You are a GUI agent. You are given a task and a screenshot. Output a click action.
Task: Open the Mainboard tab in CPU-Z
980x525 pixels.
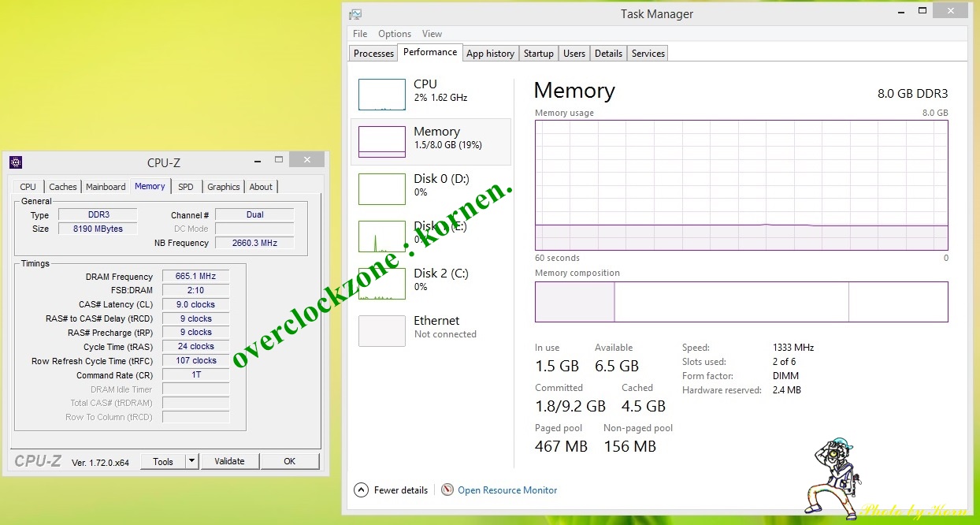(106, 187)
